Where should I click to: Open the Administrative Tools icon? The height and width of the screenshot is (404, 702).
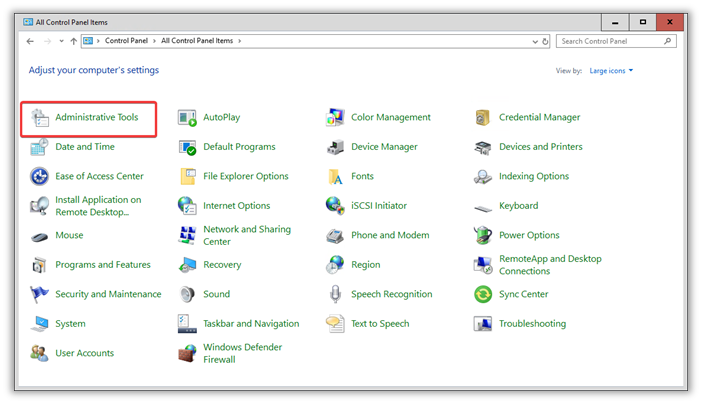pyautogui.click(x=40, y=118)
